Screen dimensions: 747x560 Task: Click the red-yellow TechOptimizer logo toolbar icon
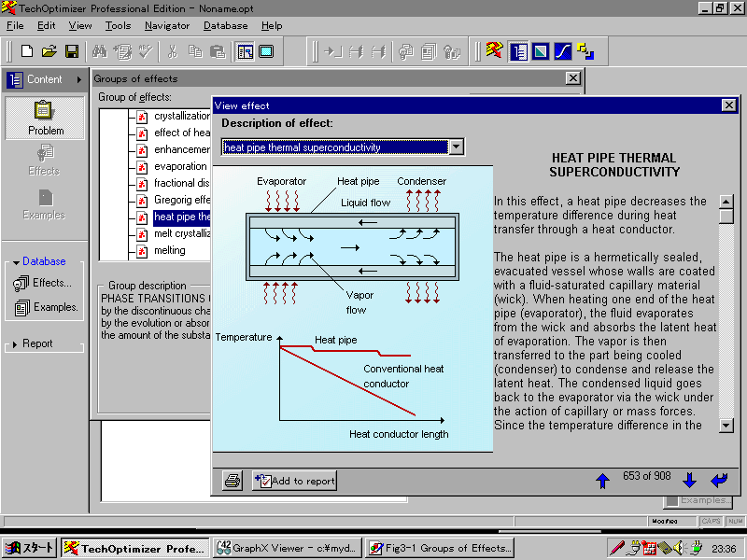click(494, 50)
